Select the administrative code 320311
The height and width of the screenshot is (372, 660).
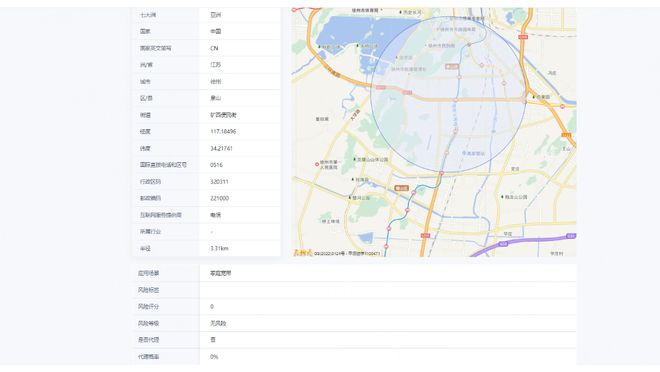coord(219,181)
